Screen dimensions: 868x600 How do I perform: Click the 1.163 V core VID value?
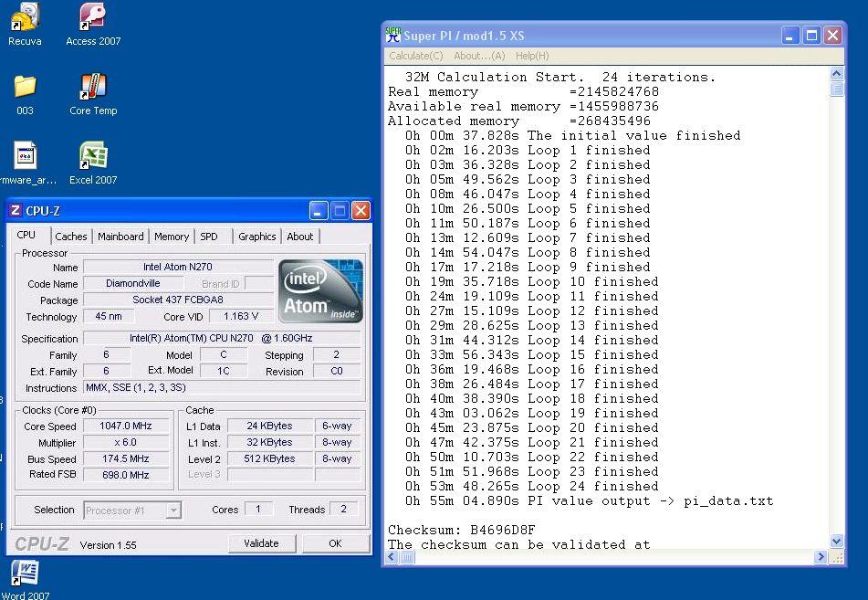(x=241, y=316)
